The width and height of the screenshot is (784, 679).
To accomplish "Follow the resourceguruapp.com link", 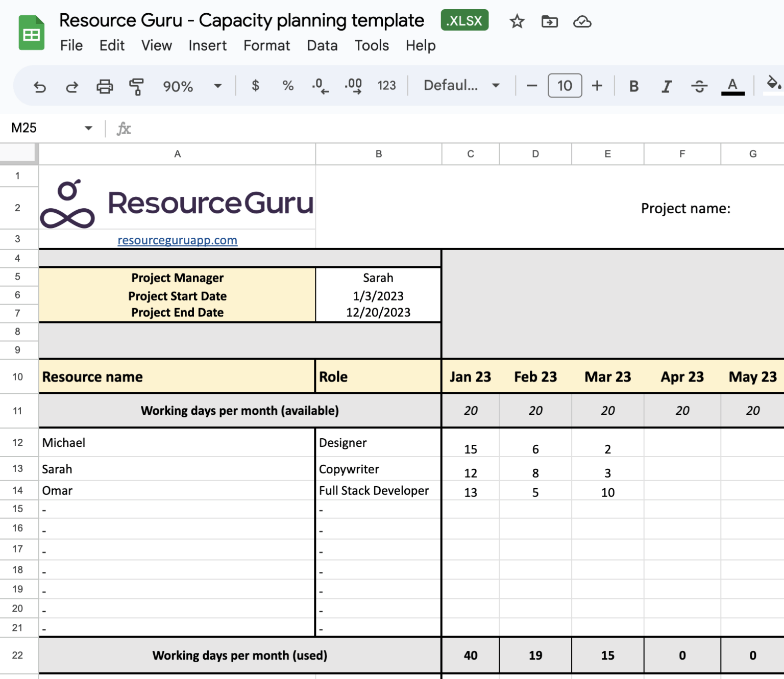I will pos(177,240).
